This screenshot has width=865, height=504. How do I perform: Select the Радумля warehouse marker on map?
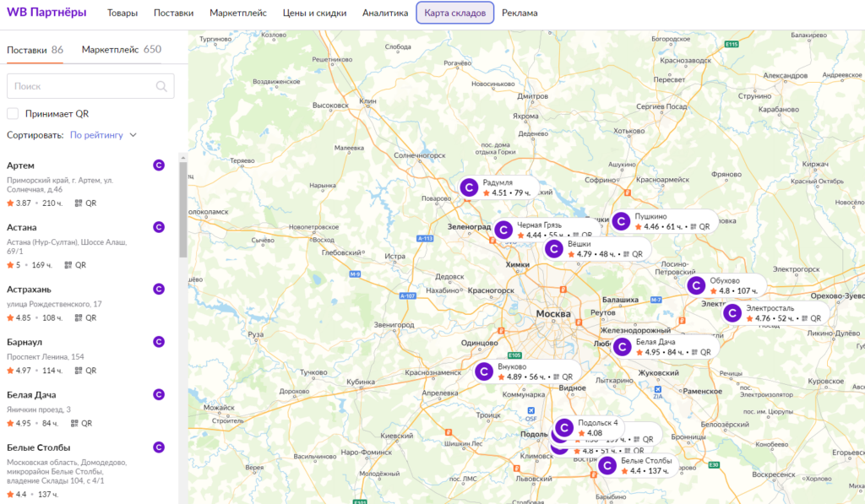pos(469,187)
